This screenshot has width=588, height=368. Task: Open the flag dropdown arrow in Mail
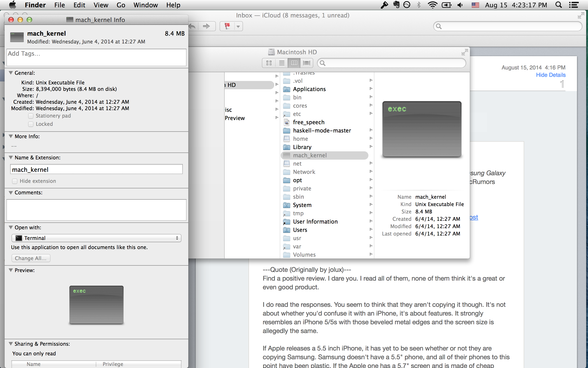pyautogui.click(x=238, y=26)
